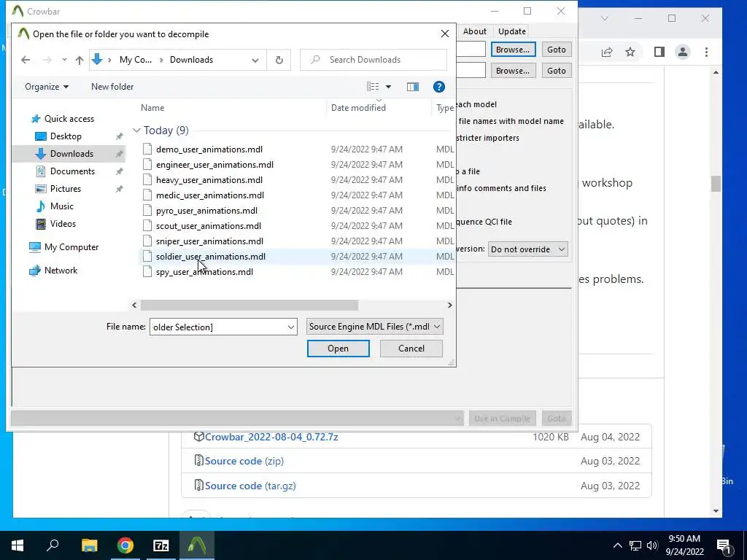Select pyro_user_animations.mdl file

coord(206,211)
